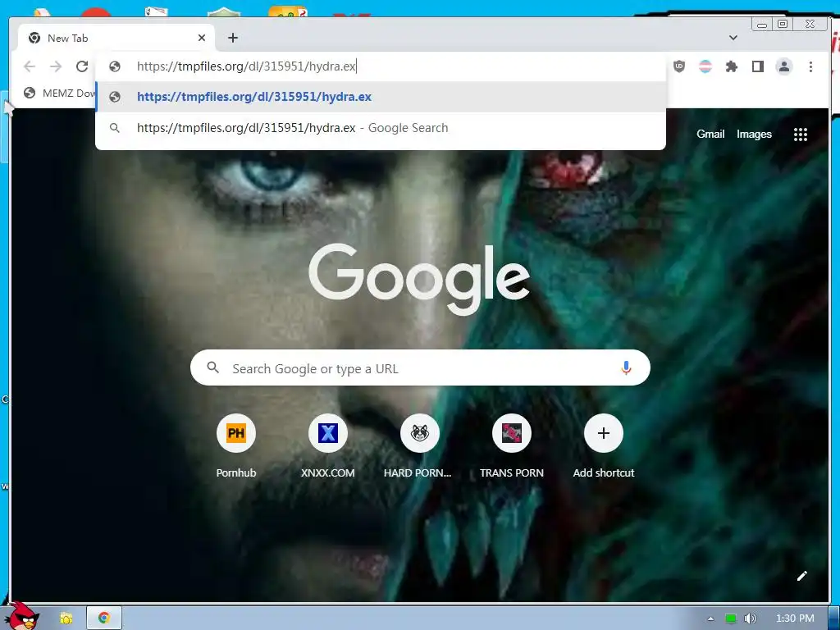Open the Angry Birds start button
Viewport: 840px width, 630px height.
[x=21, y=616]
